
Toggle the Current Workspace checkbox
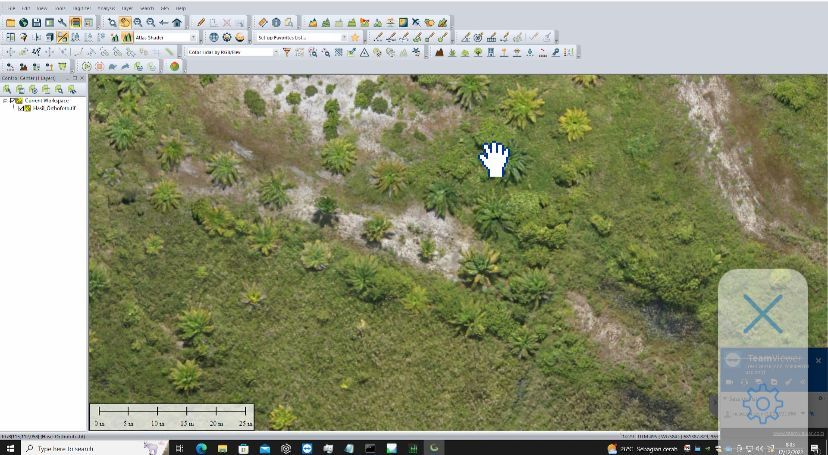pyautogui.click(x=14, y=101)
